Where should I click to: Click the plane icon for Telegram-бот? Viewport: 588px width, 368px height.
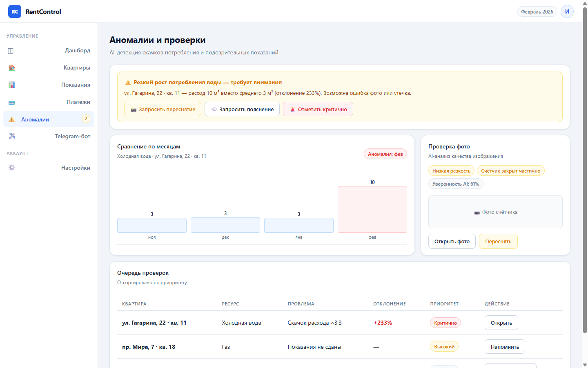12,136
